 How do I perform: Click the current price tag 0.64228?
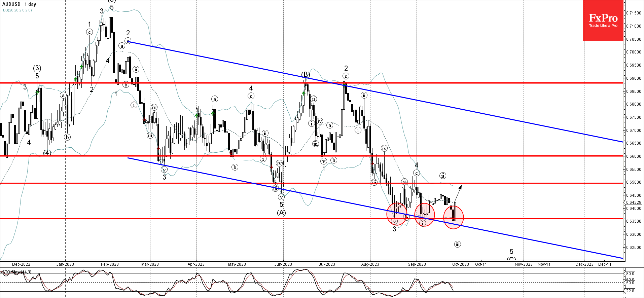(634, 202)
